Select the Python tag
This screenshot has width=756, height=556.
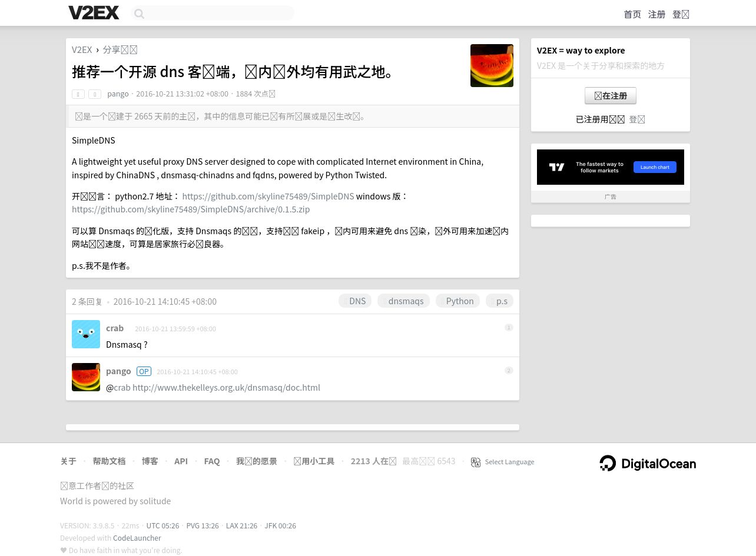pyautogui.click(x=457, y=301)
